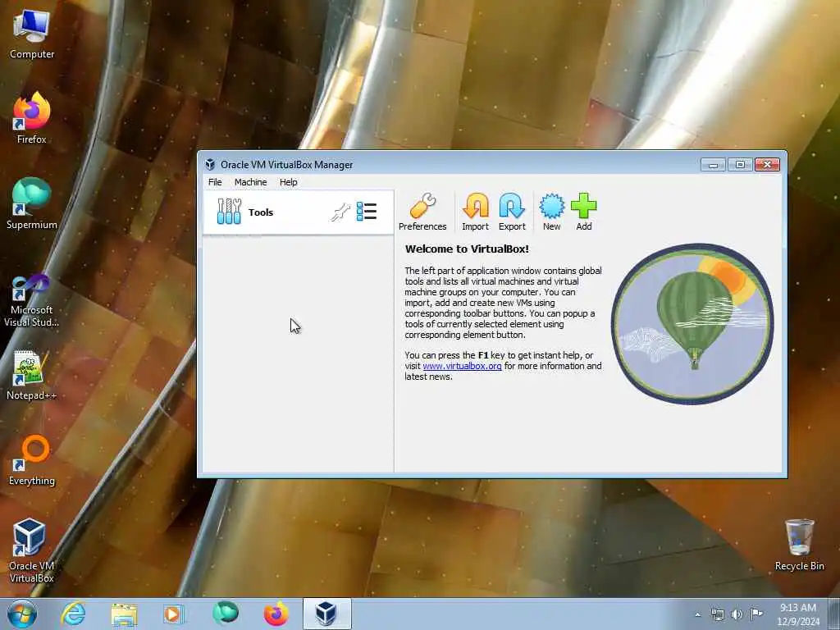Open the Action Center flag icon
This screenshot has width=840, height=630.
(x=756, y=614)
